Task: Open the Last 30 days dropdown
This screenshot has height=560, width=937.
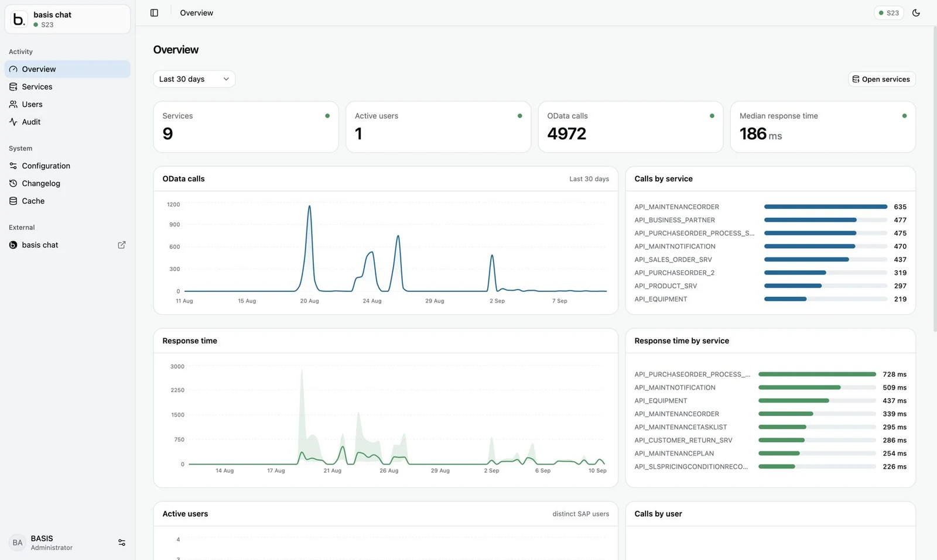Action: pos(194,79)
